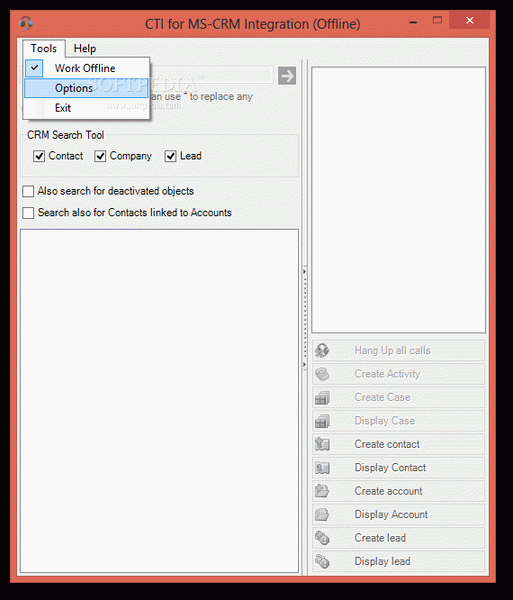Maximize the CTI for MS-CRM window
513x600 pixels.
(437, 20)
